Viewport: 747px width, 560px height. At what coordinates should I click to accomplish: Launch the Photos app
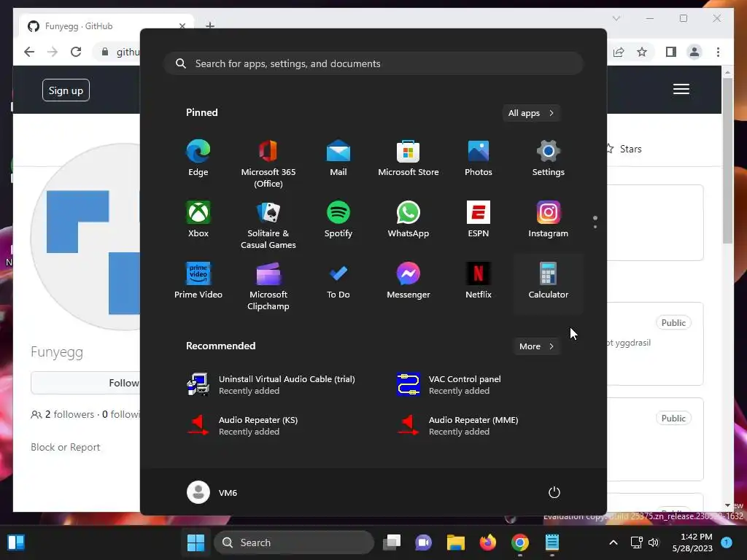point(479,158)
